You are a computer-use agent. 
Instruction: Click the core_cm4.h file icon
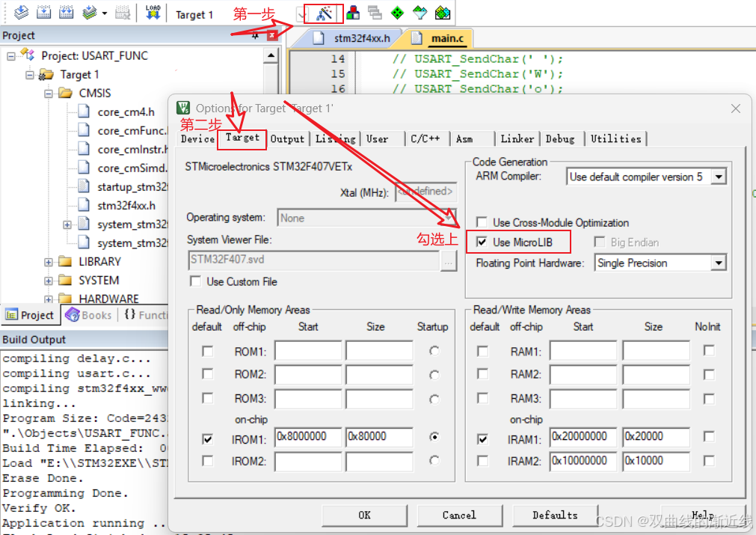tap(84, 112)
